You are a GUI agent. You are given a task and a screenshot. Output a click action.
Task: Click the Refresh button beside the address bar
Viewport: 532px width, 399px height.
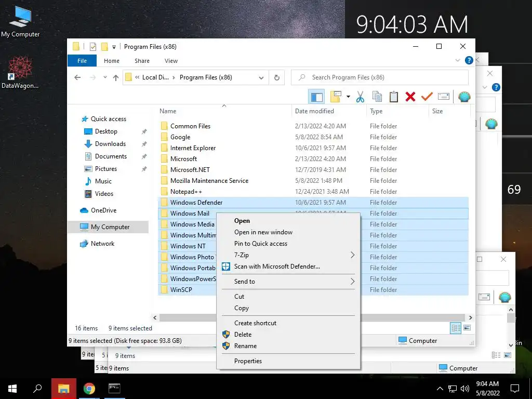pyautogui.click(x=277, y=78)
